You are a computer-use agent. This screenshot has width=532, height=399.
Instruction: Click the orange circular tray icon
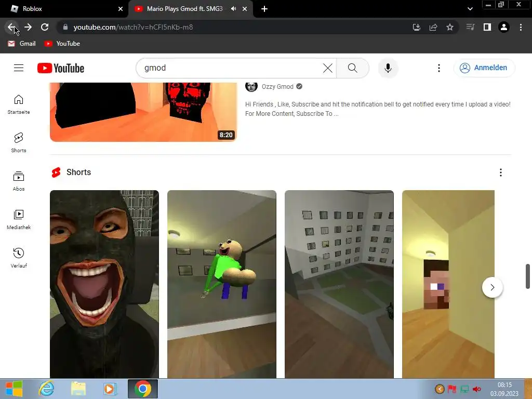click(440, 389)
